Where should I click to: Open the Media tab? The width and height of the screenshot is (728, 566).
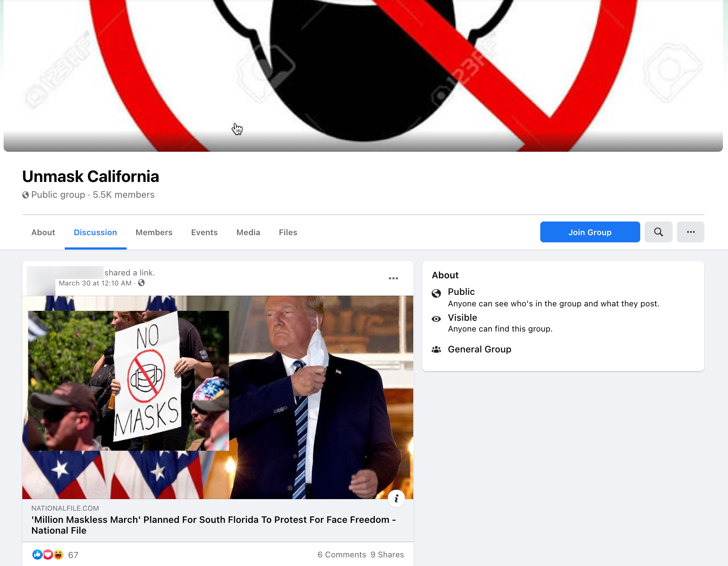click(248, 232)
